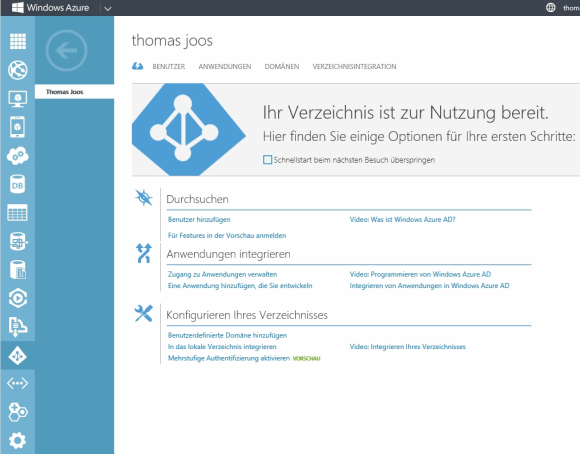Viewport: 580px width, 454px height.
Task: Click the thomas joos page title
Action: tap(172, 40)
